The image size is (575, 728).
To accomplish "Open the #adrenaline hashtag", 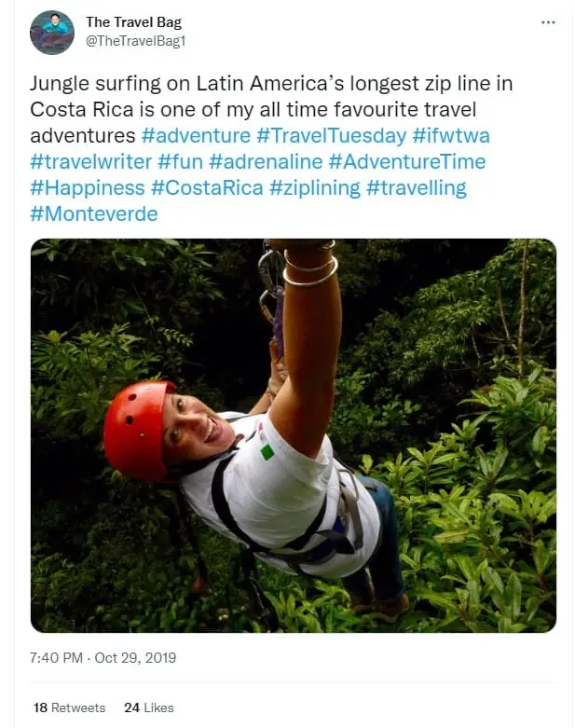I will pyautogui.click(x=266, y=161).
